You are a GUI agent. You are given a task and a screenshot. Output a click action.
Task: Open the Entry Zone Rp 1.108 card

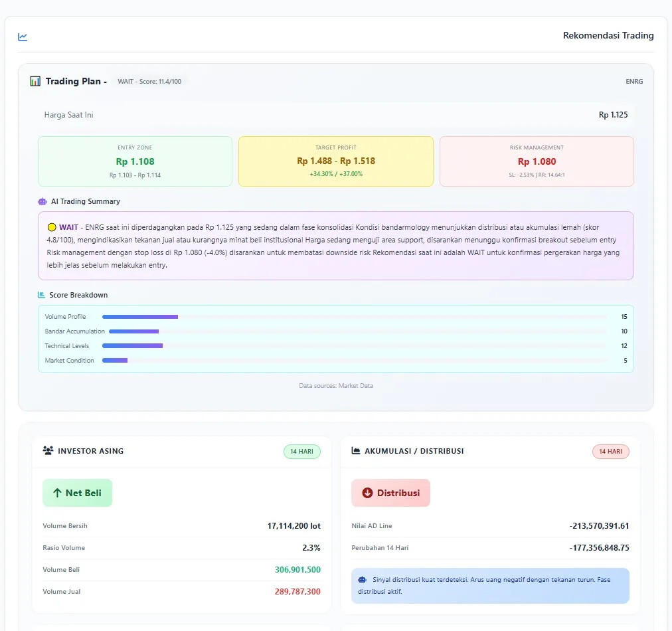(135, 161)
